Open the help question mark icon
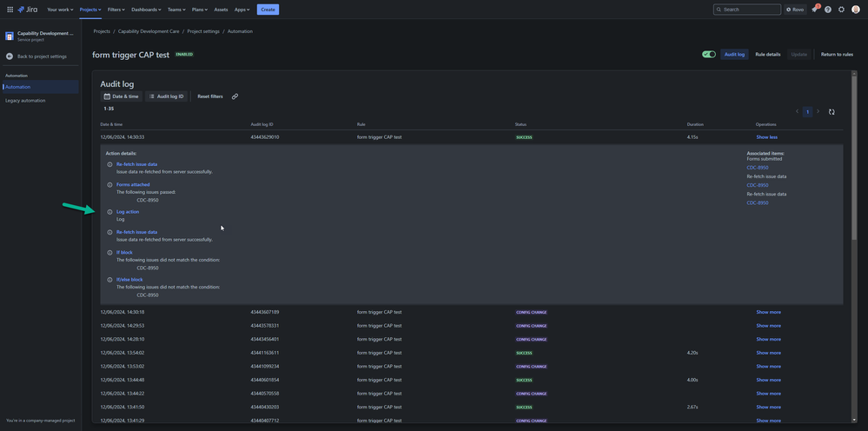The height and width of the screenshot is (431, 868). 827,10
